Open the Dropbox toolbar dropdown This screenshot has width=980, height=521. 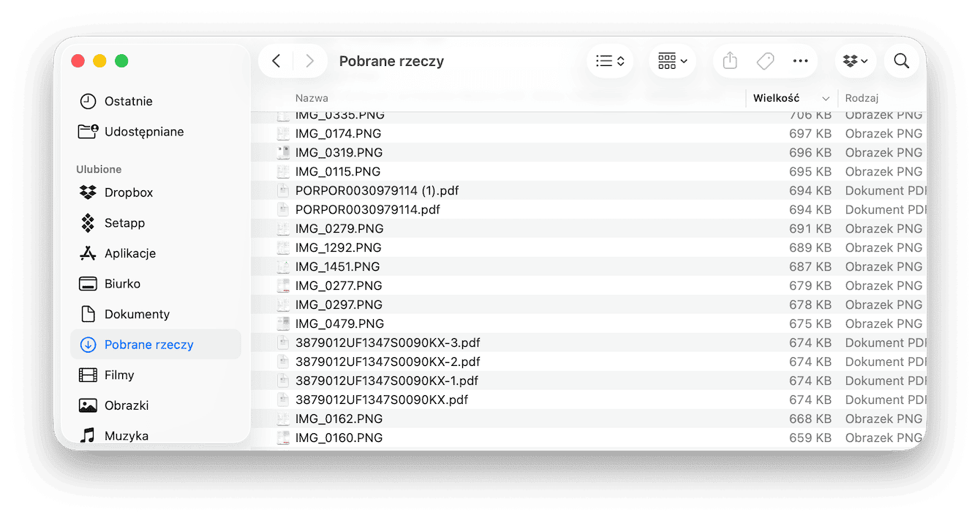[856, 61]
